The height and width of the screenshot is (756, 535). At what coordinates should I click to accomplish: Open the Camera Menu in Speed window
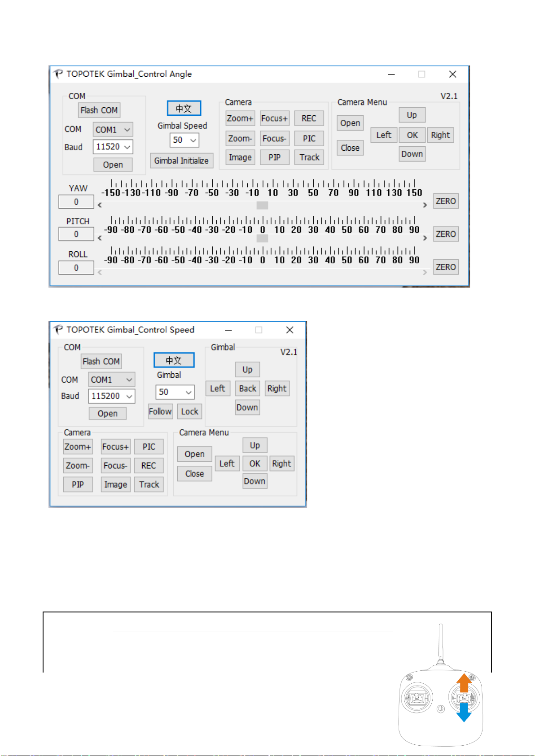point(194,454)
